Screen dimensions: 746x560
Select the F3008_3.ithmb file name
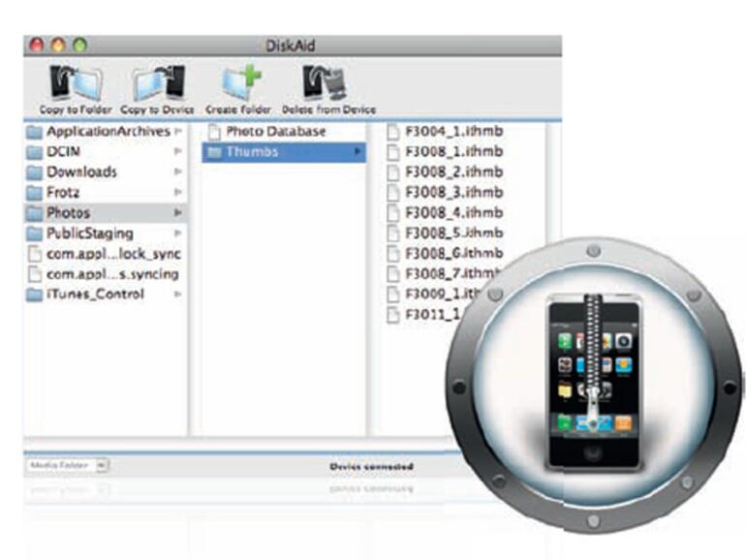point(453,193)
